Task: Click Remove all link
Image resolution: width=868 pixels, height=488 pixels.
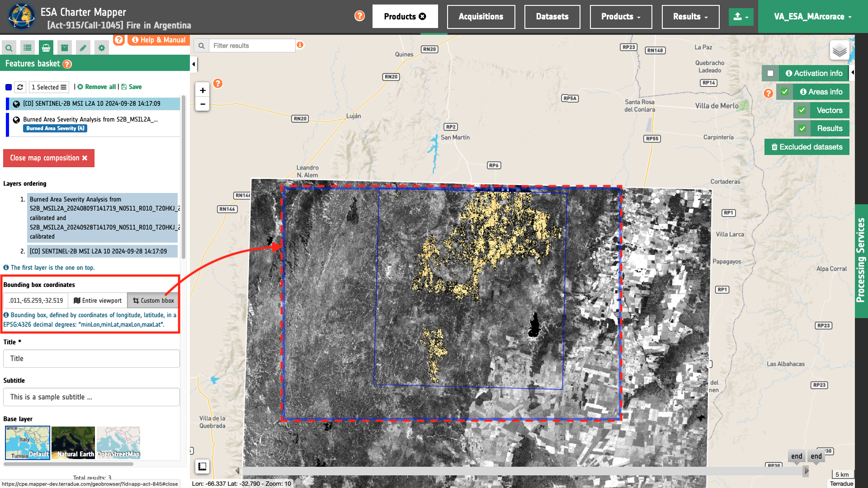Action: (x=96, y=87)
